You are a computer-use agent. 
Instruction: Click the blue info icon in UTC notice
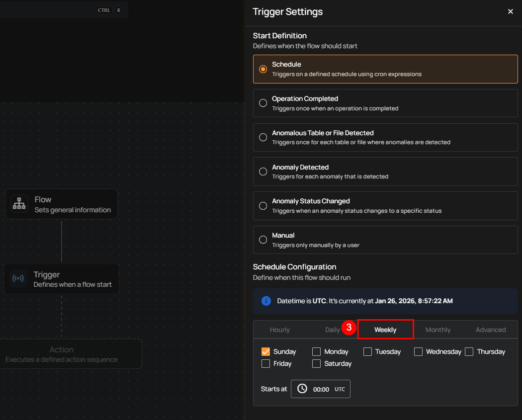pyautogui.click(x=266, y=301)
